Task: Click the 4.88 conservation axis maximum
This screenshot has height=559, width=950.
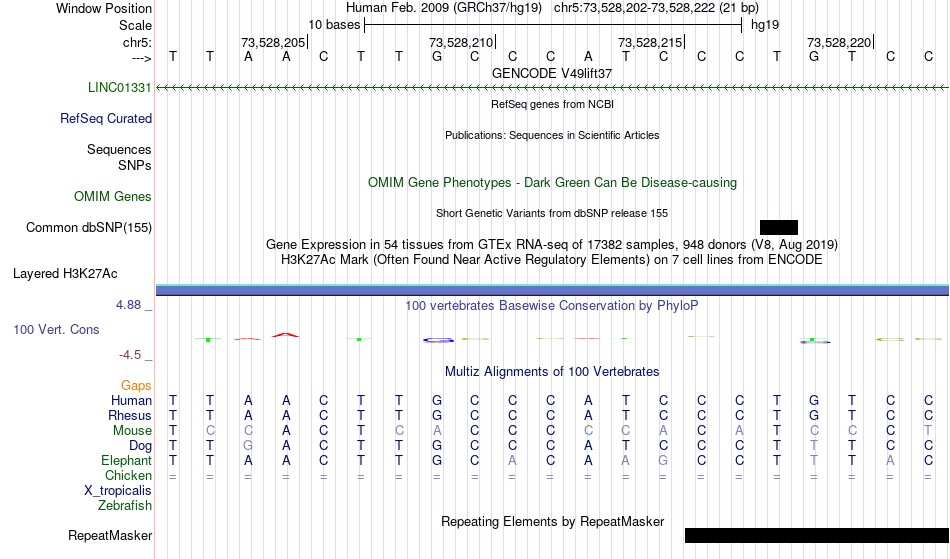Action: (129, 305)
